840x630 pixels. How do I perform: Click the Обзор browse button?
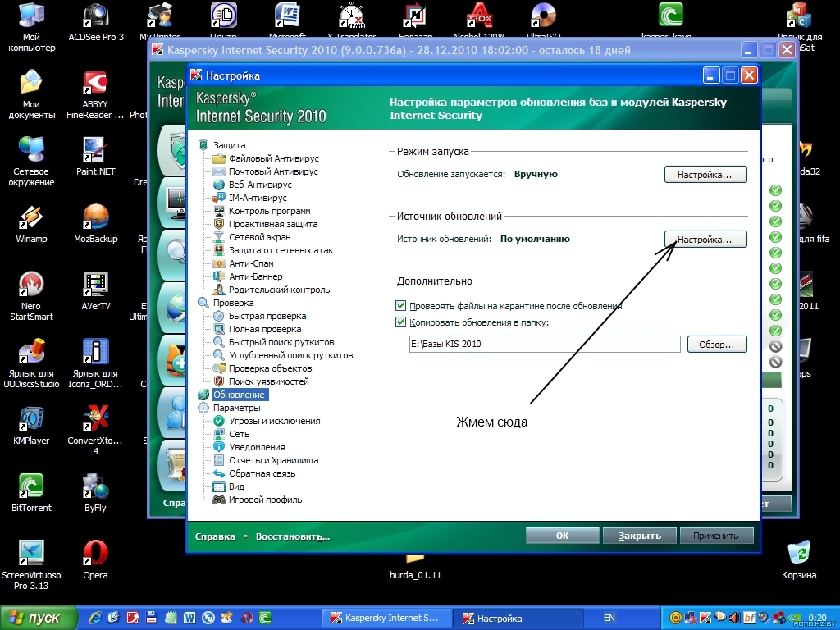click(x=717, y=345)
